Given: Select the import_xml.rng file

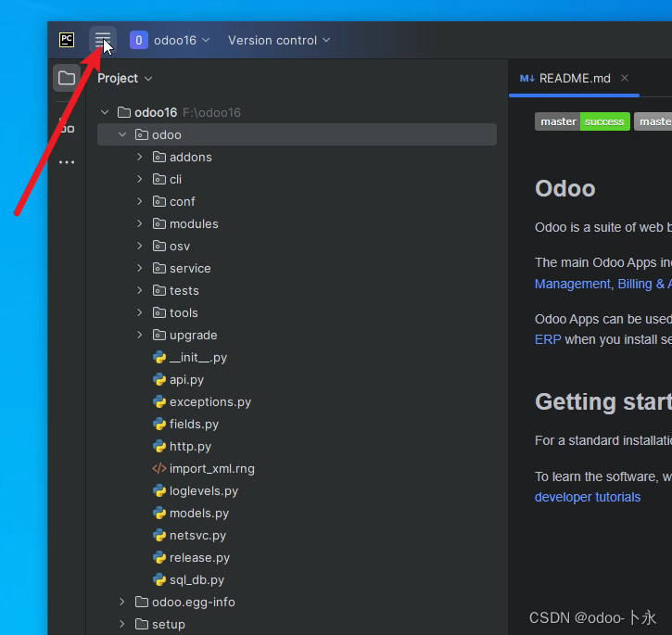Looking at the screenshot, I should tap(211, 469).
